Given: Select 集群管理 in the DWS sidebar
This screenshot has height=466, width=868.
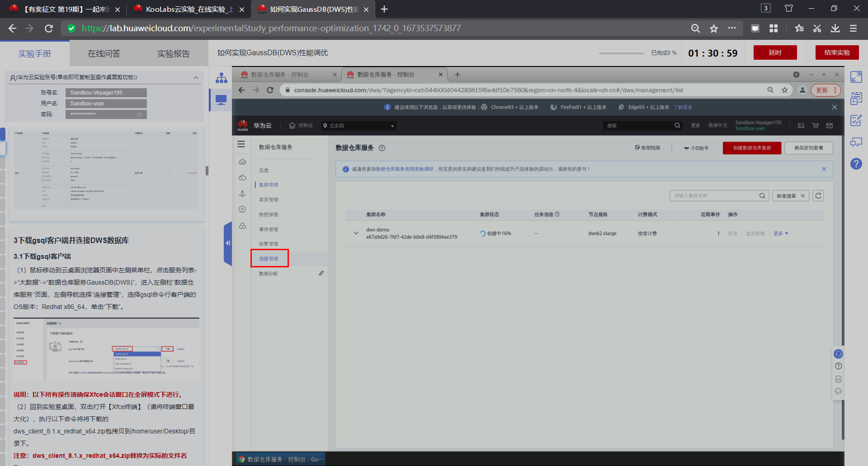Looking at the screenshot, I should tap(269, 185).
